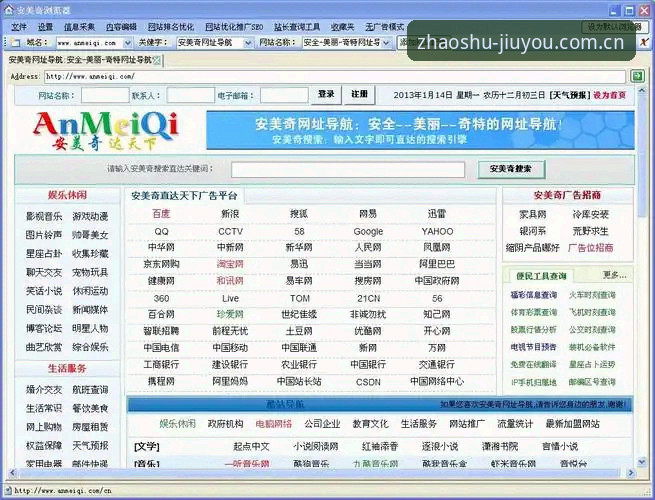The image size is (655, 500).
Task: Click the red tool icon at the toolbar's right end
Action: pos(645,42)
